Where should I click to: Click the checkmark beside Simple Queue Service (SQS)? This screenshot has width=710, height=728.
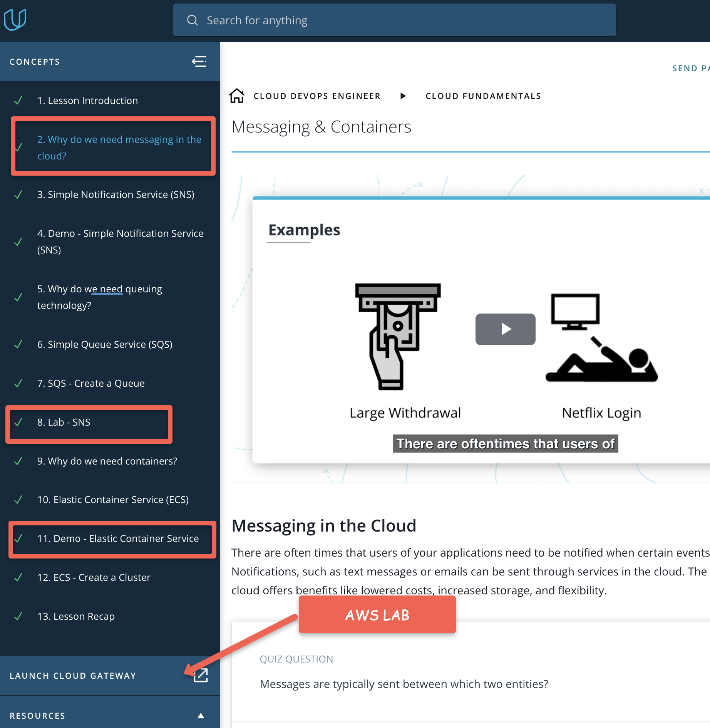[x=18, y=346]
